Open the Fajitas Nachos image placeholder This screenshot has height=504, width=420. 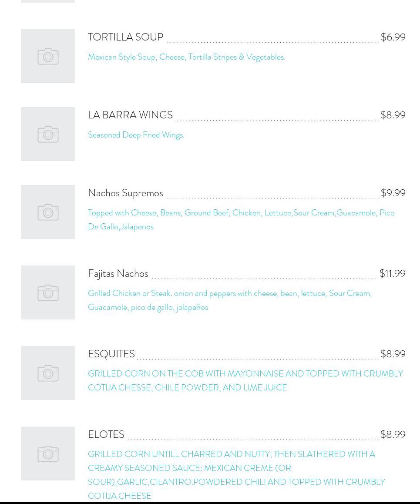[48, 292]
